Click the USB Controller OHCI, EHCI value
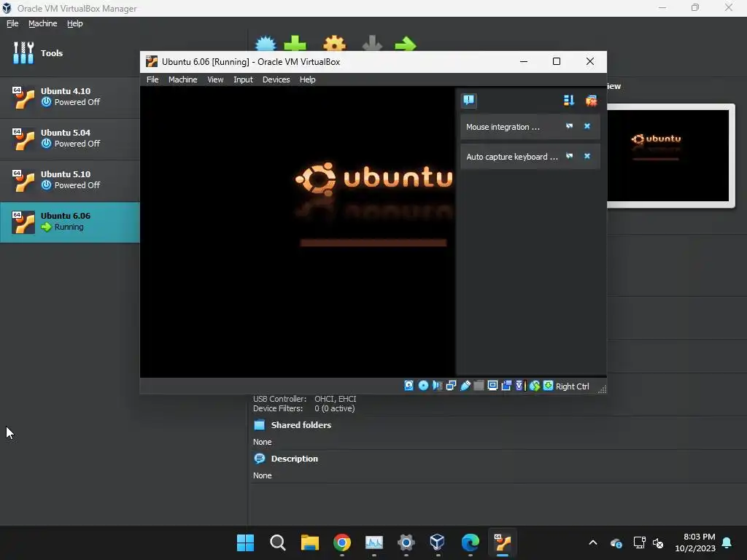This screenshot has width=747, height=560. coord(336,399)
